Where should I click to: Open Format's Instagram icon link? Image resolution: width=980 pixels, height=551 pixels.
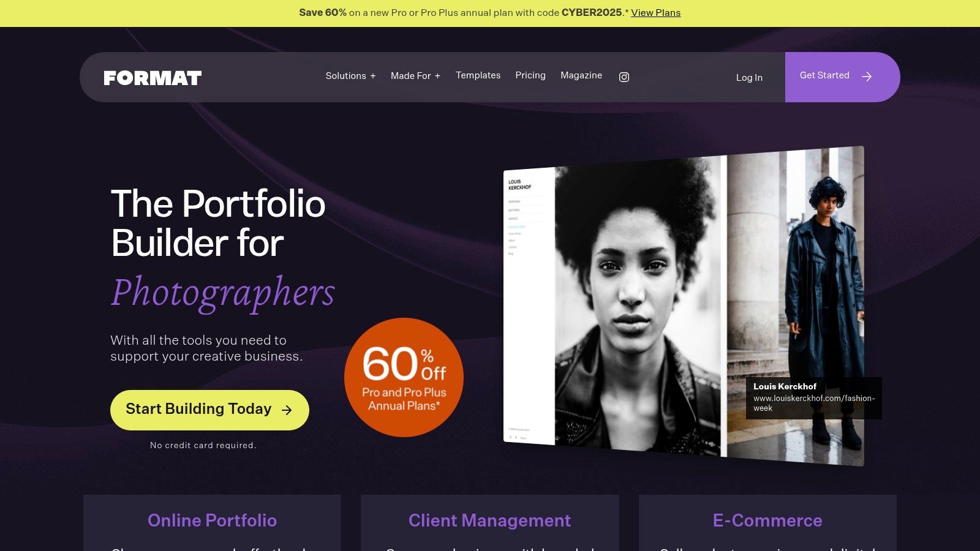coord(624,77)
